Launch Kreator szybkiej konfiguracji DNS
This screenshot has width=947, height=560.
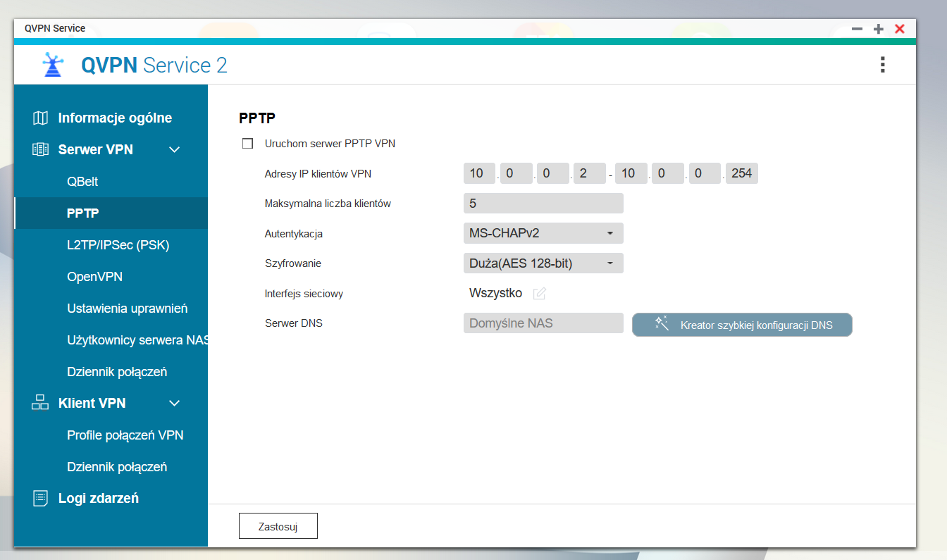pos(742,325)
